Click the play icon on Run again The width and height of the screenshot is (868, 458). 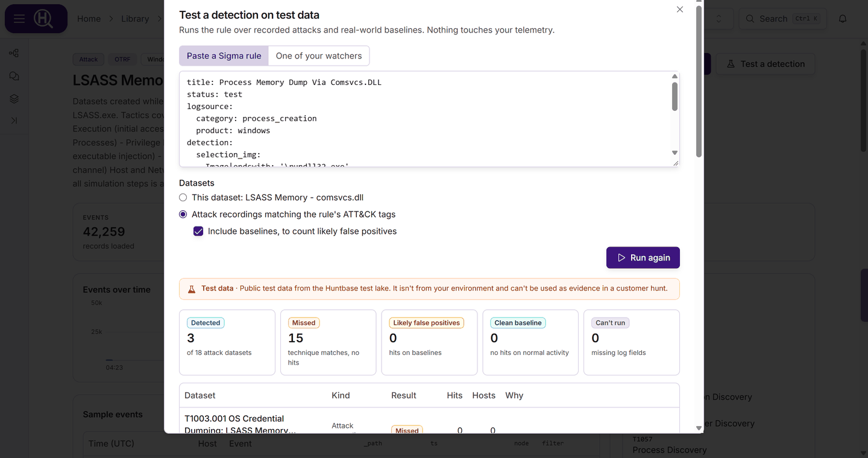[x=621, y=257]
